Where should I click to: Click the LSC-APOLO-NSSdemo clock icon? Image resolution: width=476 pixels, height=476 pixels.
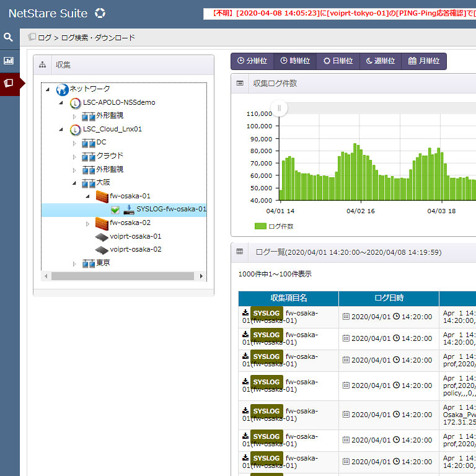tap(75, 104)
